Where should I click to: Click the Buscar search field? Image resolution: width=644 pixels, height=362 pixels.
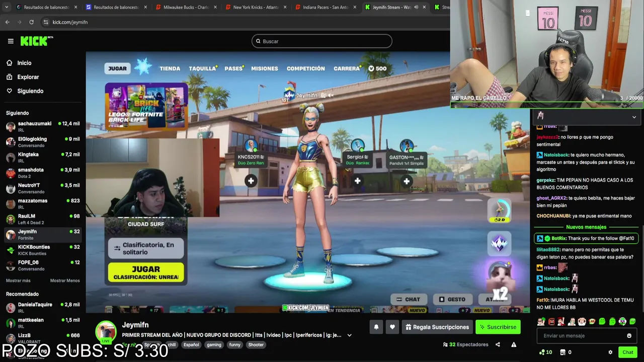click(x=322, y=41)
